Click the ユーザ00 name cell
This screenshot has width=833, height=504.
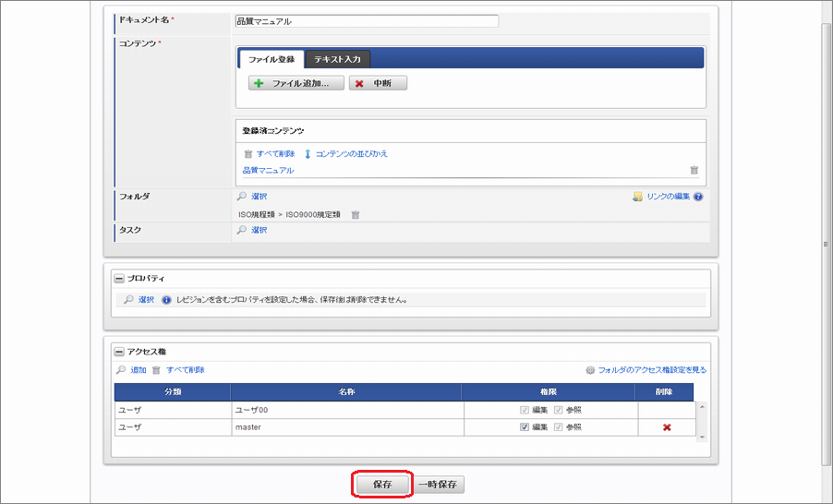click(x=347, y=410)
